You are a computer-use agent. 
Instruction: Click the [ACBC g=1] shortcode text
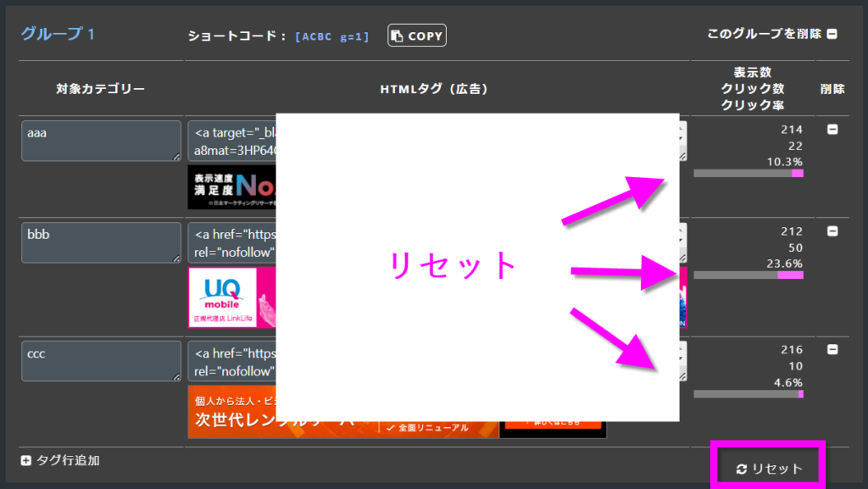point(332,36)
